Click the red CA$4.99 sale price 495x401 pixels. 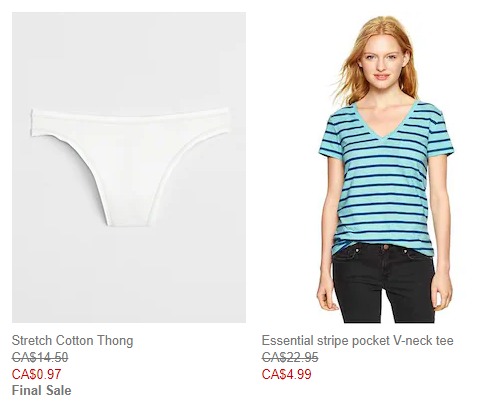coord(287,374)
